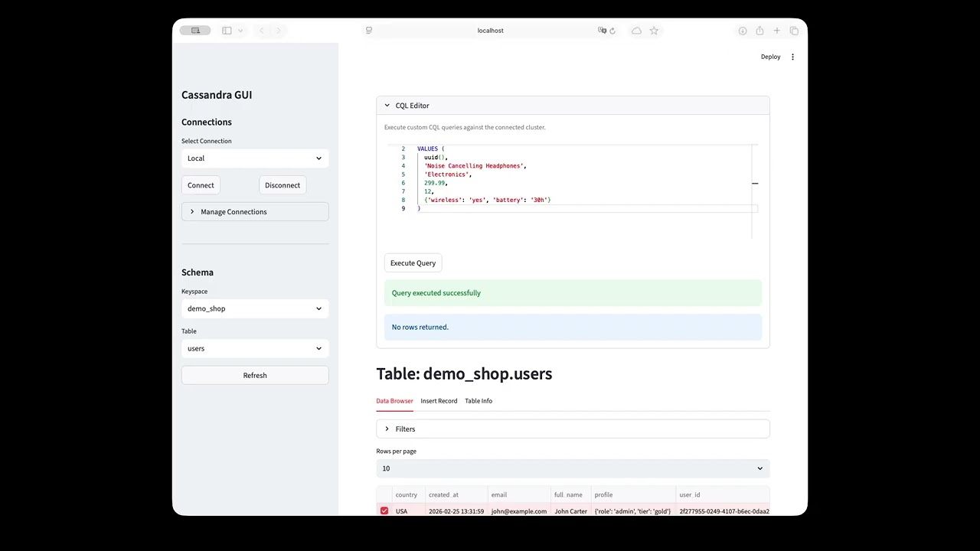Screen dimensions: 980x551
Task: Click the Disconnect button
Action: (283, 185)
